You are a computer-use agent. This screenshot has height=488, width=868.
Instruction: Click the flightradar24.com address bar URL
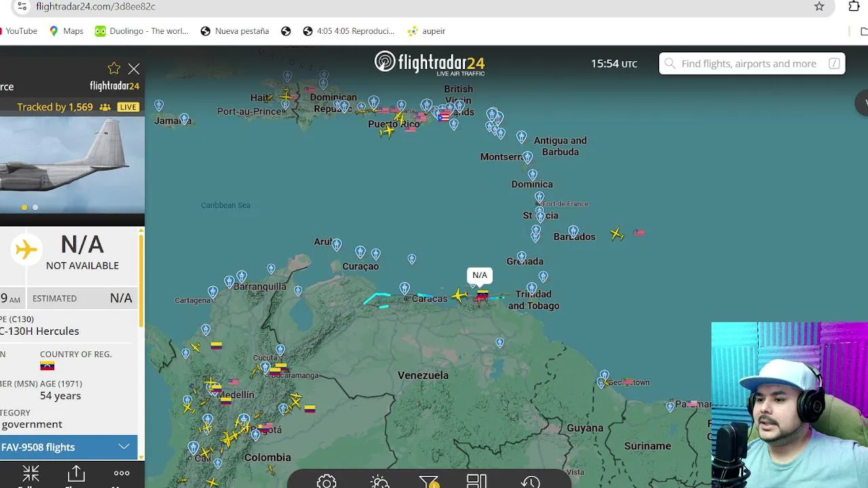pyautogui.click(x=96, y=6)
